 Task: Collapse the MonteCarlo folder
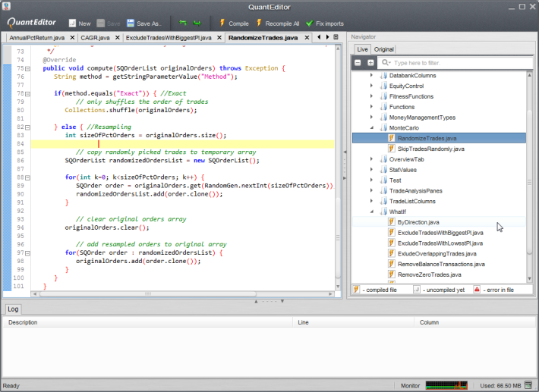(x=371, y=127)
